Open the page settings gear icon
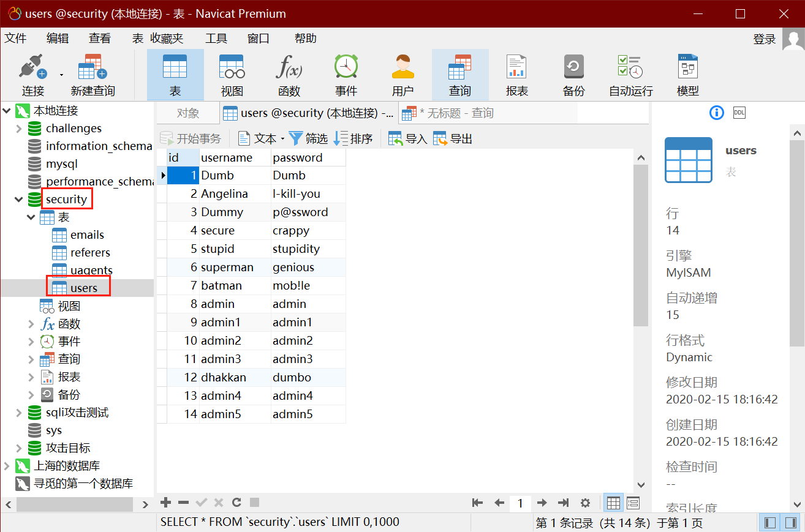The width and height of the screenshot is (805, 532). click(585, 503)
